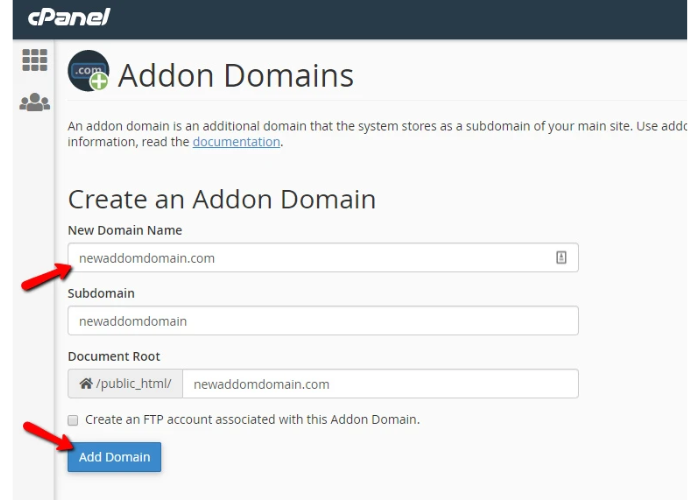Click the Create an Addon Domain heading
The width and height of the screenshot is (700, 500).
(222, 199)
